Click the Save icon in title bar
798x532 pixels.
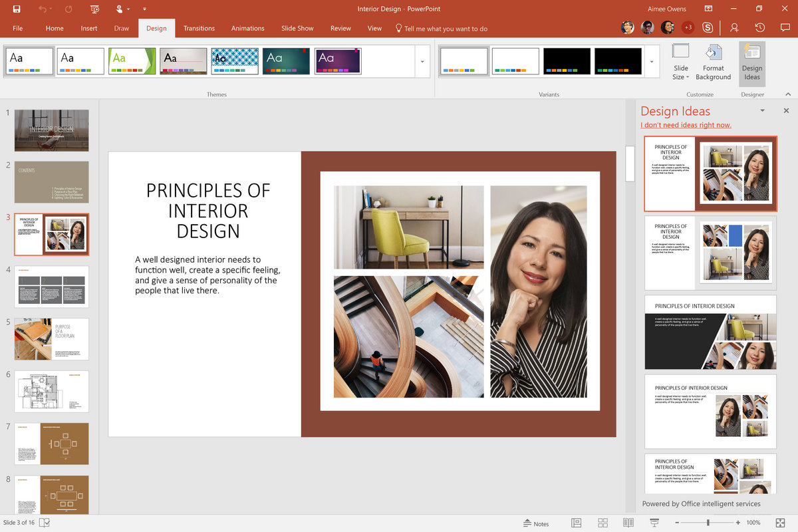point(16,9)
